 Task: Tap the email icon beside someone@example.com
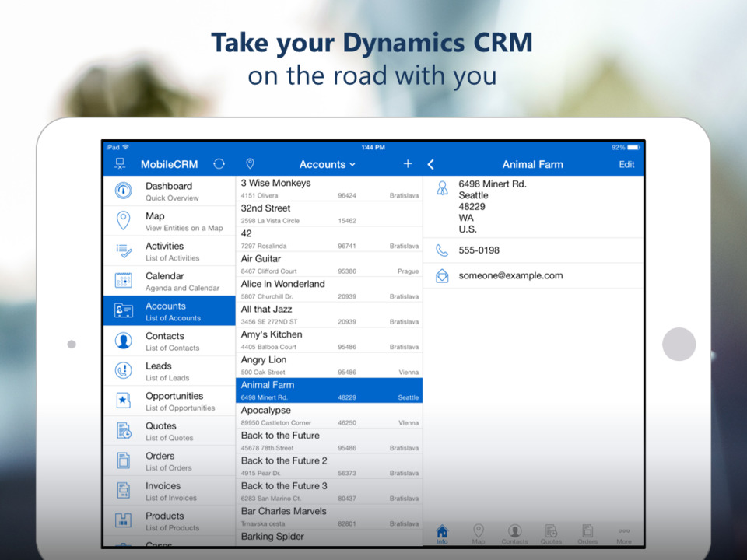(x=443, y=275)
